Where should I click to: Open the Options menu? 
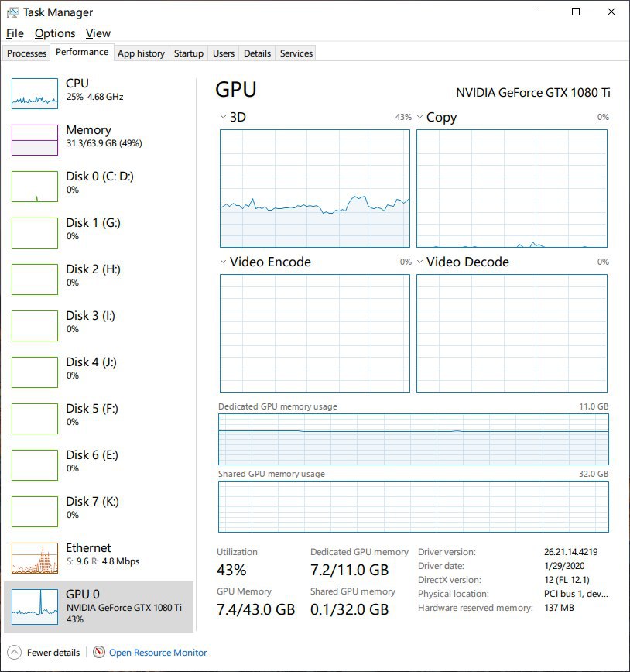tap(55, 33)
